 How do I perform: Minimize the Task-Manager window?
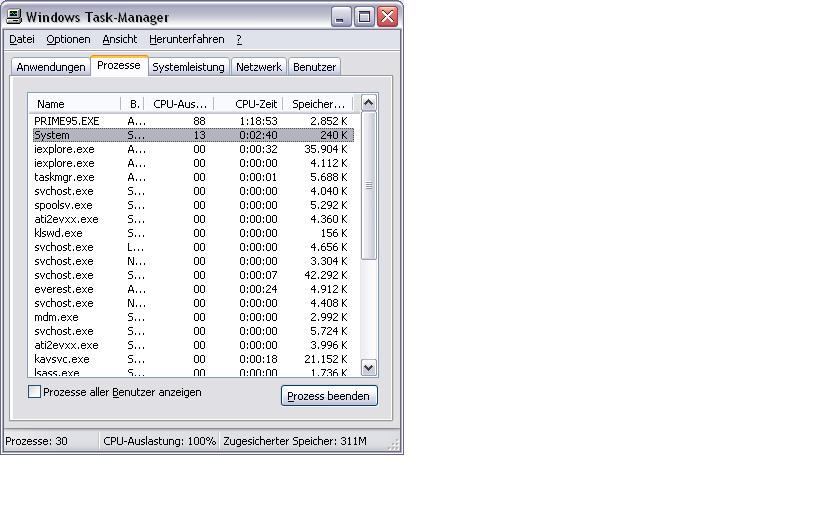tap(340, 17)
